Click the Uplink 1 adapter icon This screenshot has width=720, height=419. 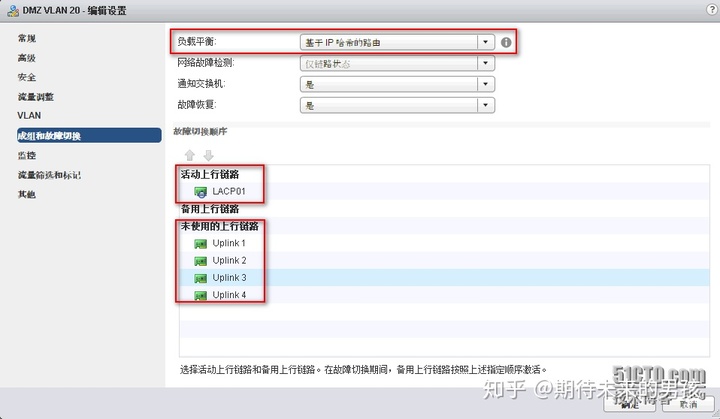click(x=200, y=243)
